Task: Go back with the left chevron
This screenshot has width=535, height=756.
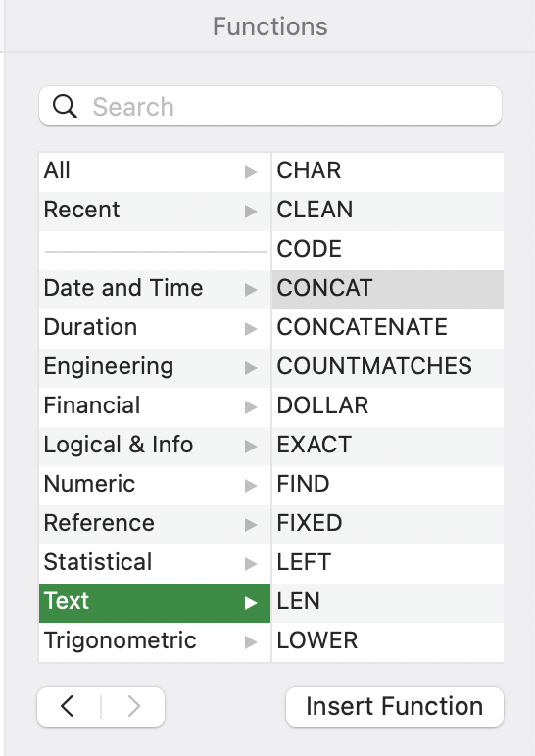Action: (x=68, y=706)
